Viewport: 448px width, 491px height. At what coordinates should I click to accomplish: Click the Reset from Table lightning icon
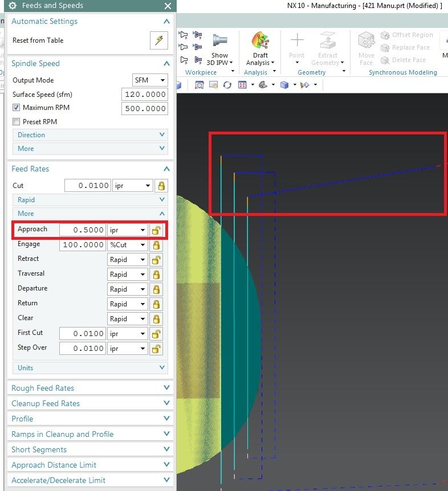(x=159, y=40)
